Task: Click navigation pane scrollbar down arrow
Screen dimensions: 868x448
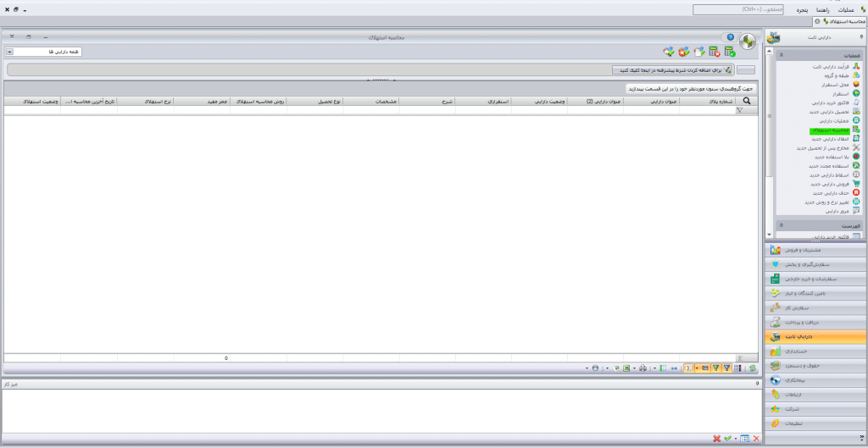Action: click(x=768, y=235)
